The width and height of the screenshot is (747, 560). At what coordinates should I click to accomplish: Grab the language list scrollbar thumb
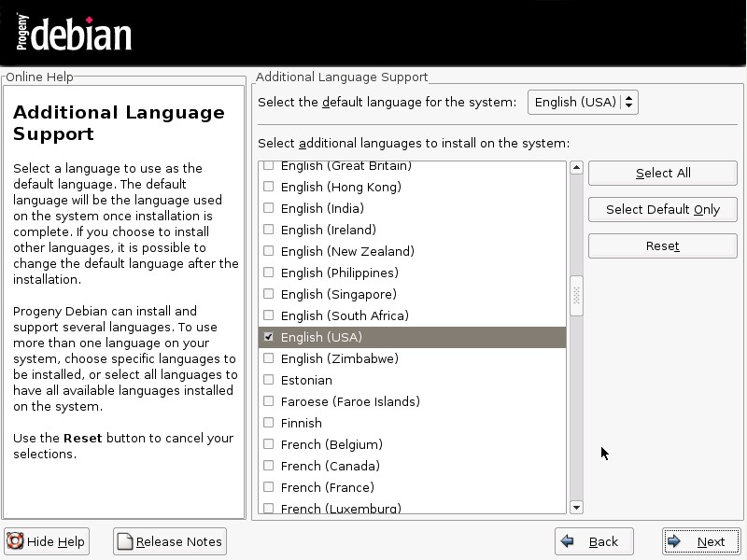[576, 296]
